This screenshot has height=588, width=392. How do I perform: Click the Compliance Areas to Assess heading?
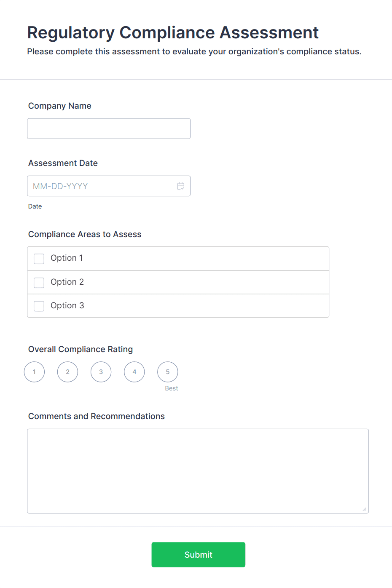click(x=85, y=234)
